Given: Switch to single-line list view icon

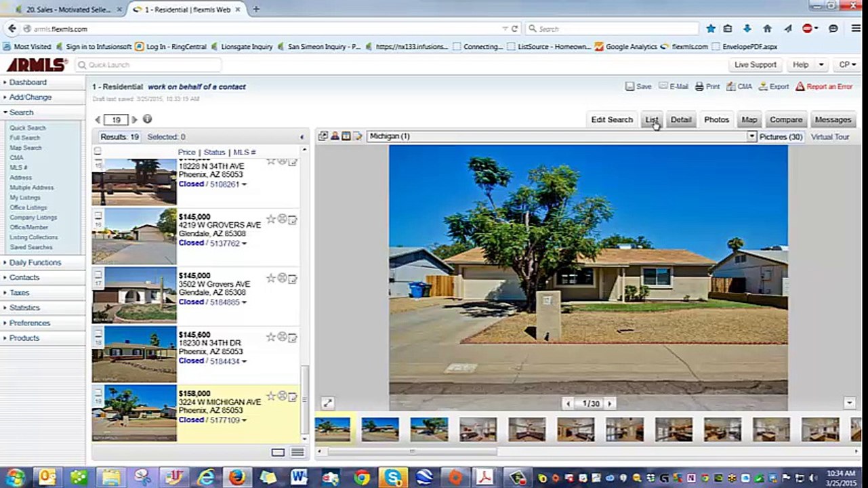Looking at the screenshot, I should click(278, 452).
